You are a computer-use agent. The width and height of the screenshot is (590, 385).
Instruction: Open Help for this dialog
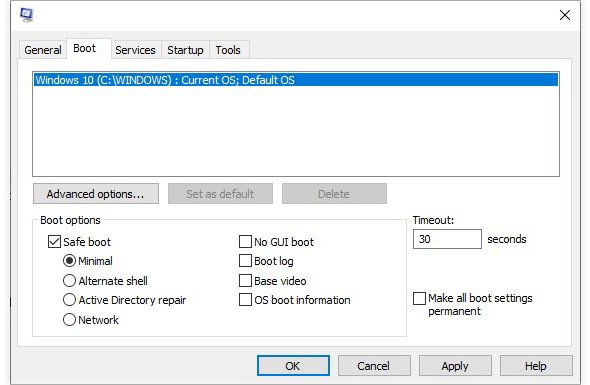click(x=536, y=365)
